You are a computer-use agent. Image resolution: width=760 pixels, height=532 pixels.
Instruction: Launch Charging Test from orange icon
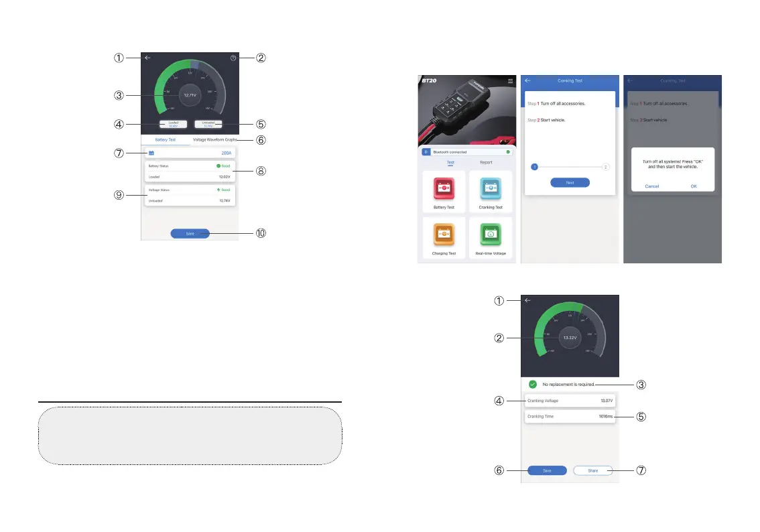(x=444, y=235)
